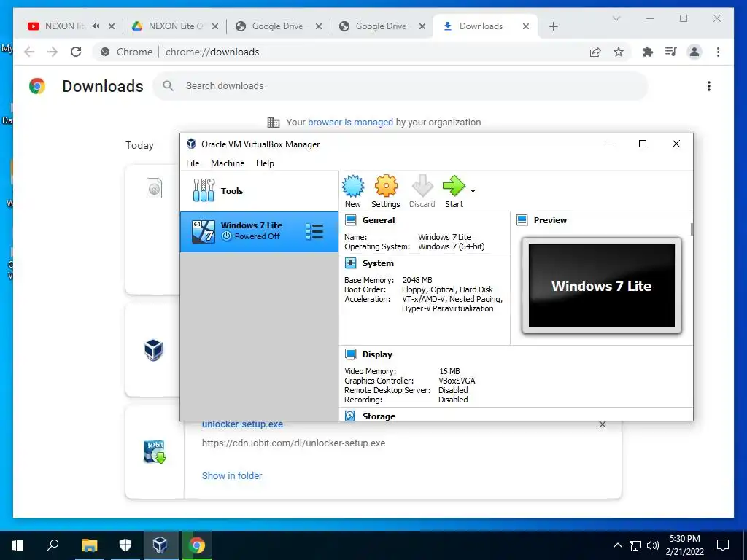
Task: Click the System section header
Action: (378, 263)
